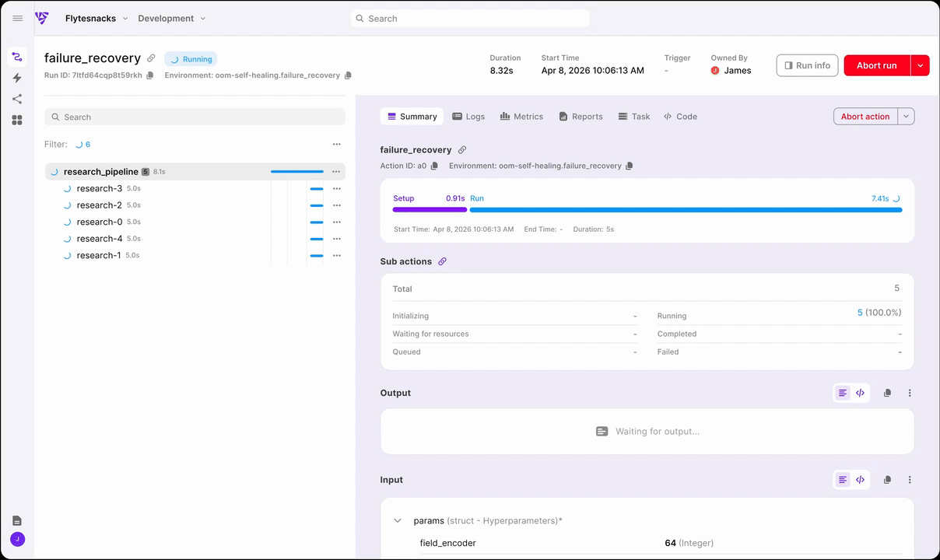940x560 pixels.
Task: Open research-2 row ellipsis menu
Action: coord(337,205)
